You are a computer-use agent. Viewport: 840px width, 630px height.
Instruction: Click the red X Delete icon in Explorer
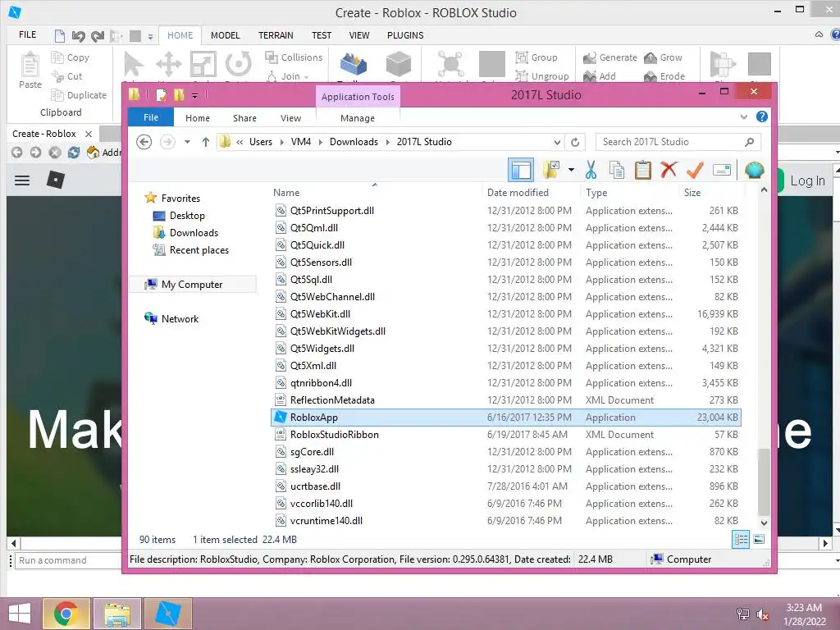point(669,171)
